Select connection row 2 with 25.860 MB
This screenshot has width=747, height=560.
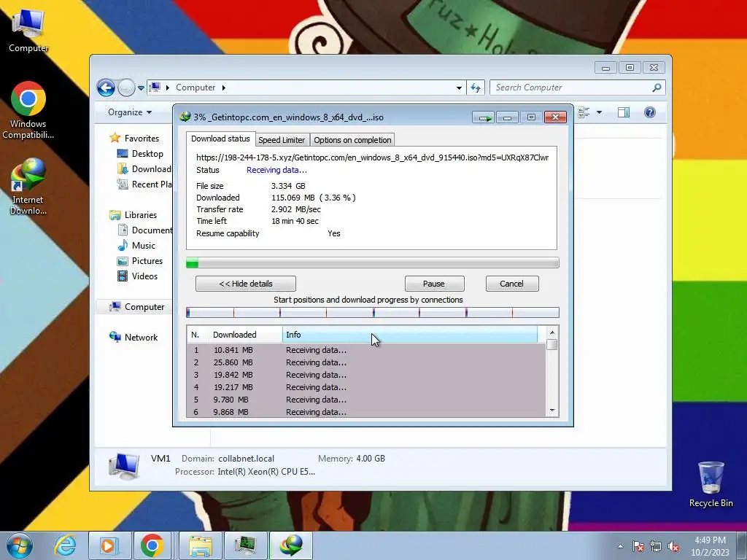click(x=366, y=362)
